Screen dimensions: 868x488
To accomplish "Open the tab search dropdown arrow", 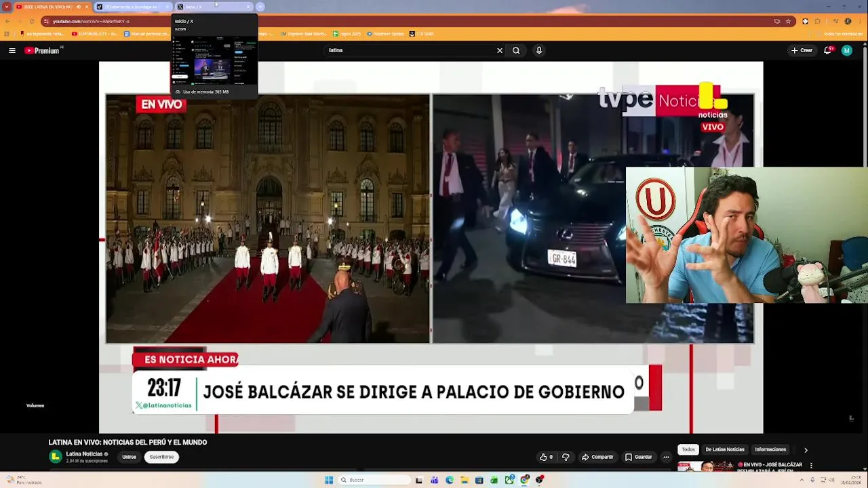I will [6, 7].
